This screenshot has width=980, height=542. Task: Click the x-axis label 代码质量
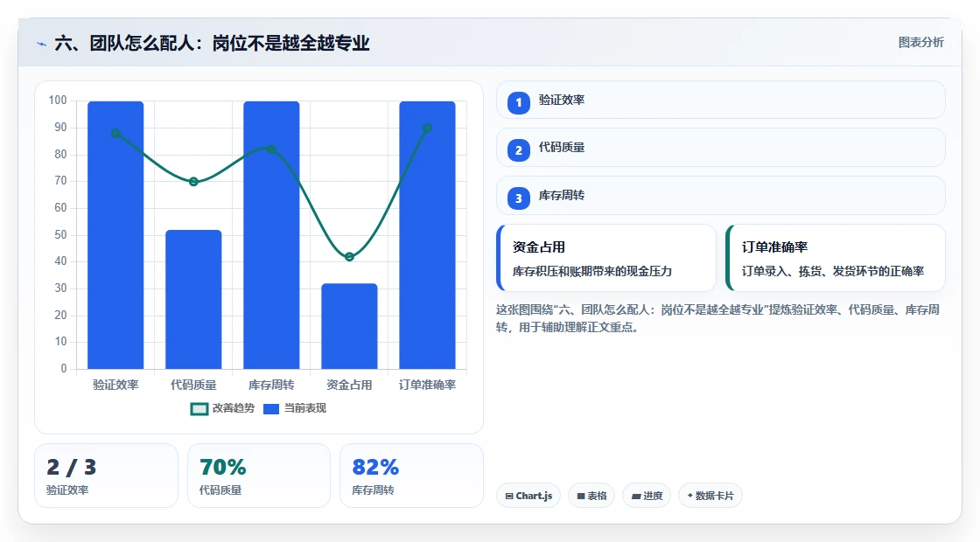click(193, 385)
